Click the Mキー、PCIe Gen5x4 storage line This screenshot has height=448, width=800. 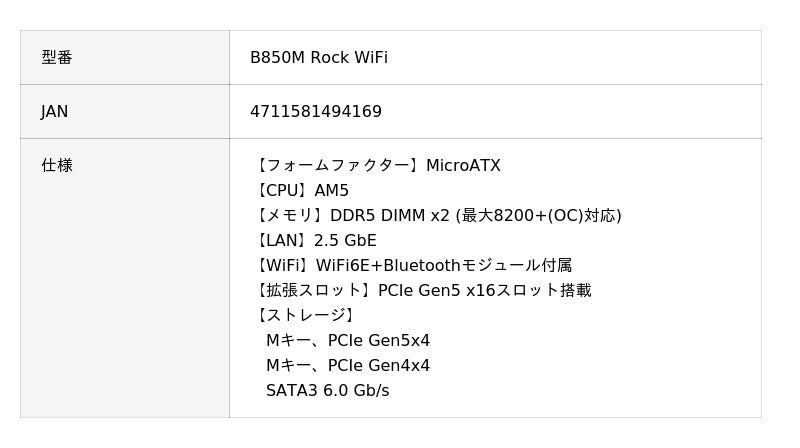(x=348, y=341)
